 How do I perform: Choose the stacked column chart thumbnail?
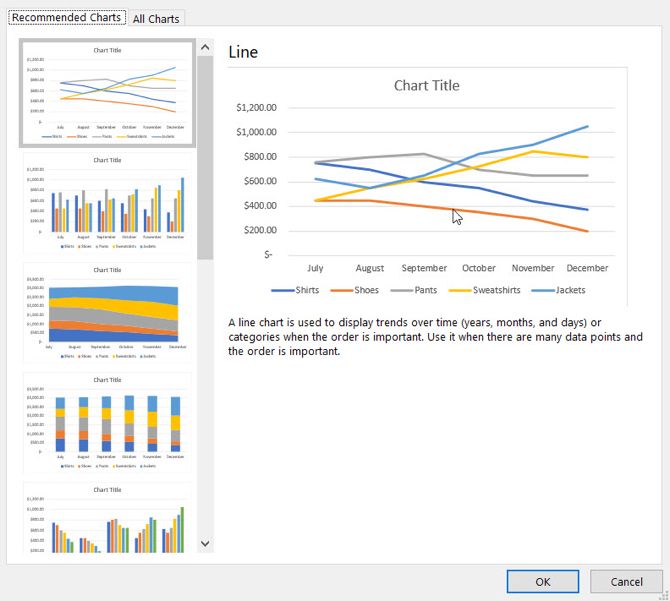pyautogui.click(x=107, y=423)
